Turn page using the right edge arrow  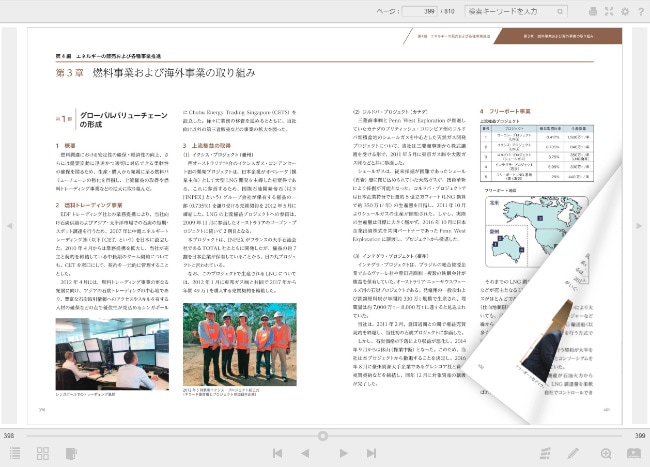point(640,225)
